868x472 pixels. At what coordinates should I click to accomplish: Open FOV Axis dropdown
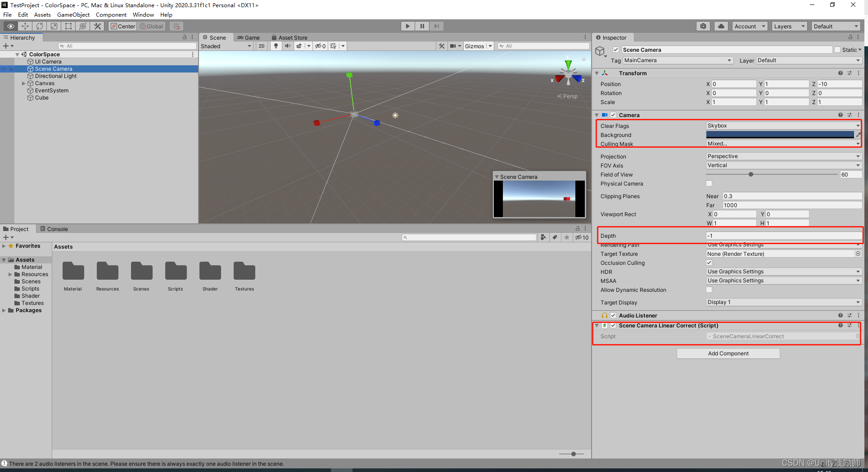pos(783,165)
